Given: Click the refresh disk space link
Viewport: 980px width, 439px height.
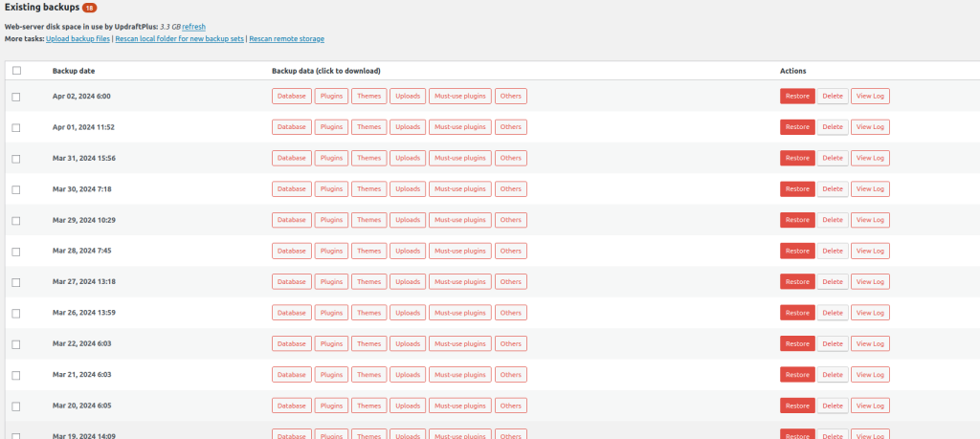Looking at the screenshot, I should pos(193,27).
